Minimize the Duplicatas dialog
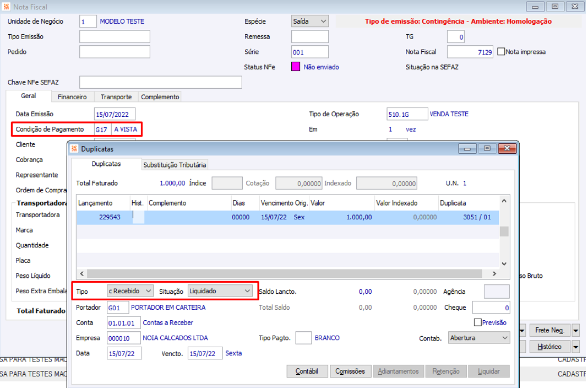This screenshot has height=388, width=588. click(x=467, y=149)
